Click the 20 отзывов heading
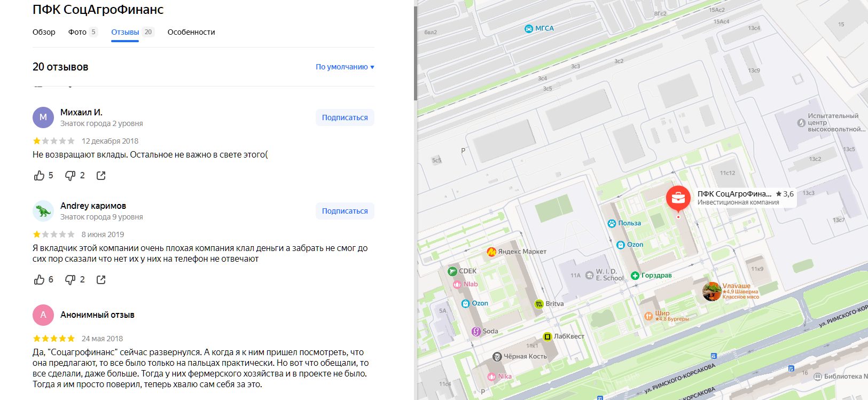Image resolution: width=868 pixels, height=400 pixels. coord(60,67)
